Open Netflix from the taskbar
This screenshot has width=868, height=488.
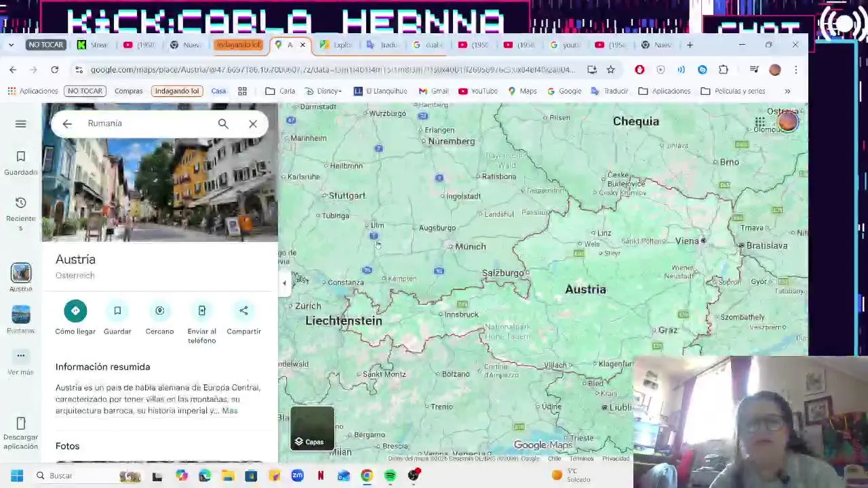(x=320, y=476)
